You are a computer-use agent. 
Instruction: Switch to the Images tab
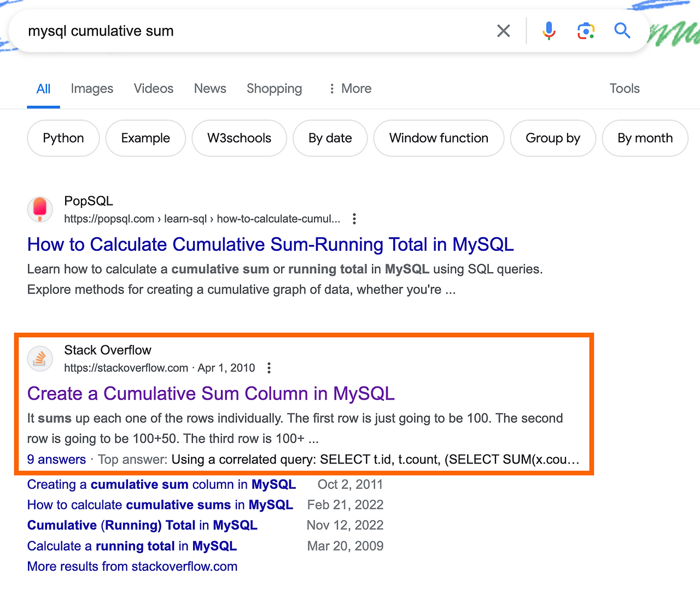[x=92, y=89]
